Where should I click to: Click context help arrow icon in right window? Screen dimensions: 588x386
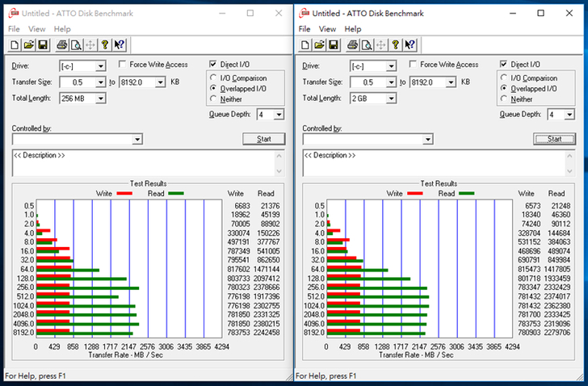(x=409, y=44)
